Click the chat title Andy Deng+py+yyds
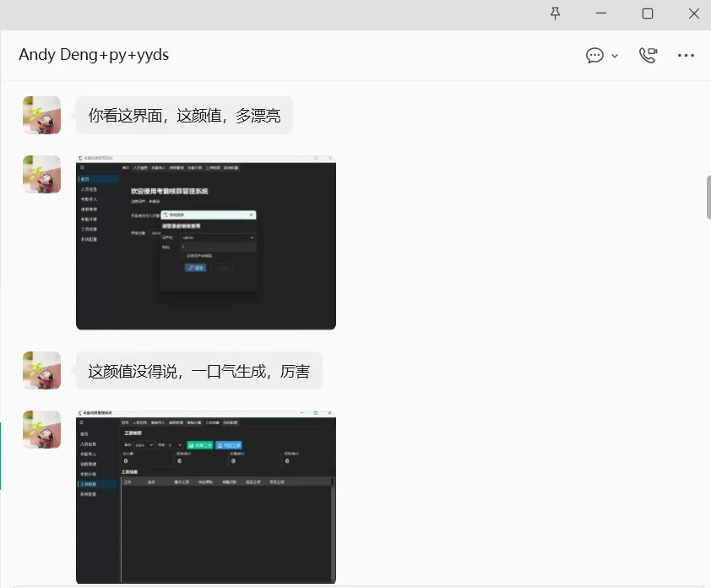Screen dimensions: 711x588 click(x=94, y=55)
